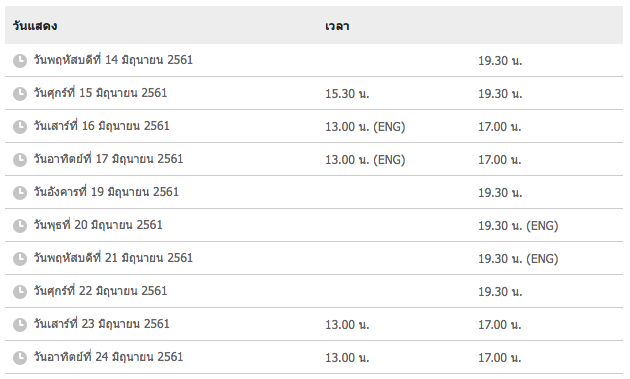Choose 13.00 น. show on 23 มิถุนายน
630x379 pixels.
(x=347, y=325)
